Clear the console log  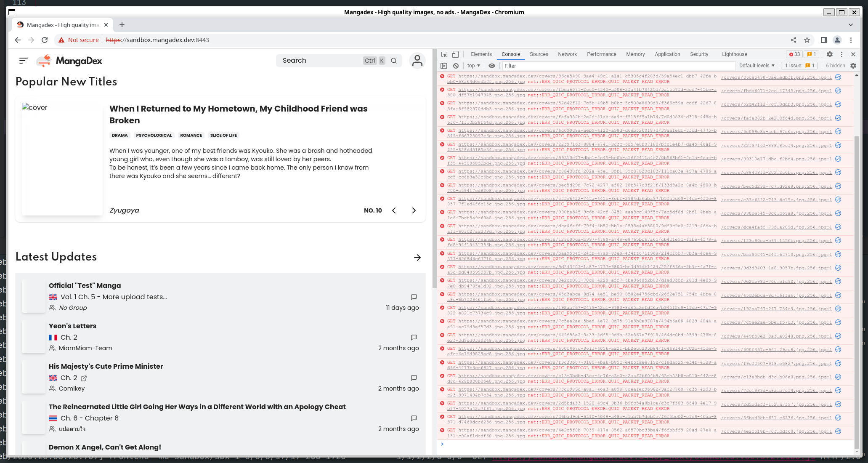456,66
